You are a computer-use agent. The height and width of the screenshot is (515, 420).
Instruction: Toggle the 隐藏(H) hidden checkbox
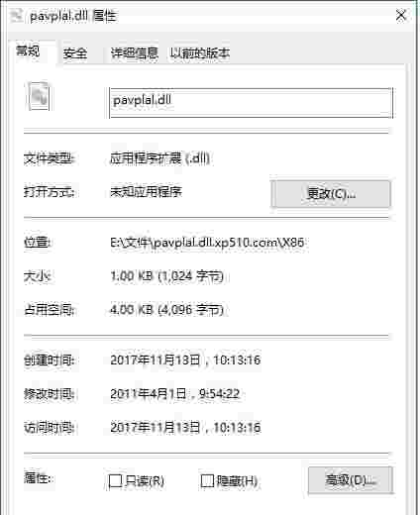(x=207, y=480)
